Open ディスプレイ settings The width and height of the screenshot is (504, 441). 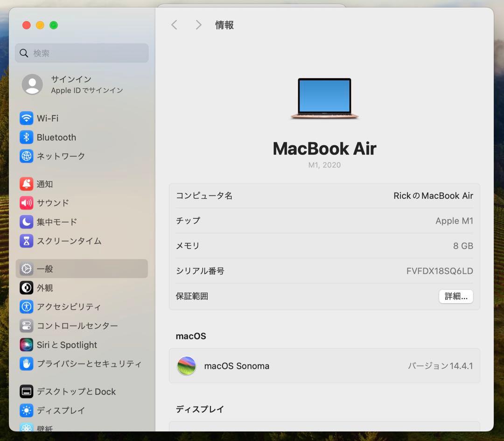(x=27, y=411)
